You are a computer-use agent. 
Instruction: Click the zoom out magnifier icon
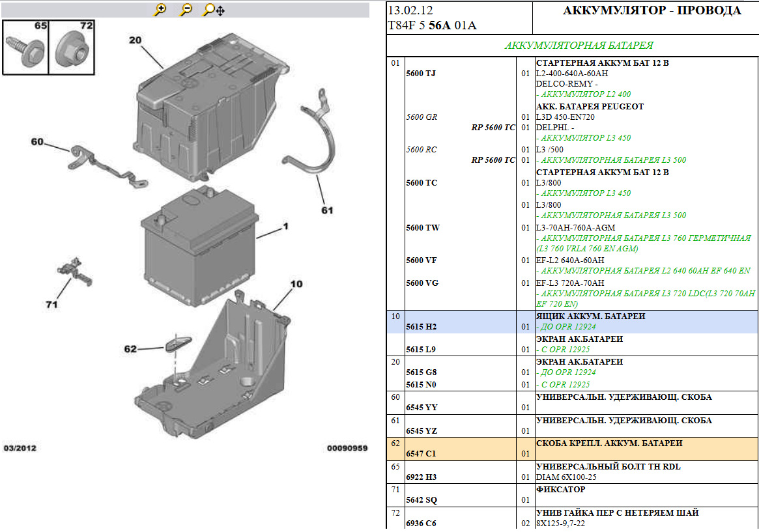tap(186, 10)
